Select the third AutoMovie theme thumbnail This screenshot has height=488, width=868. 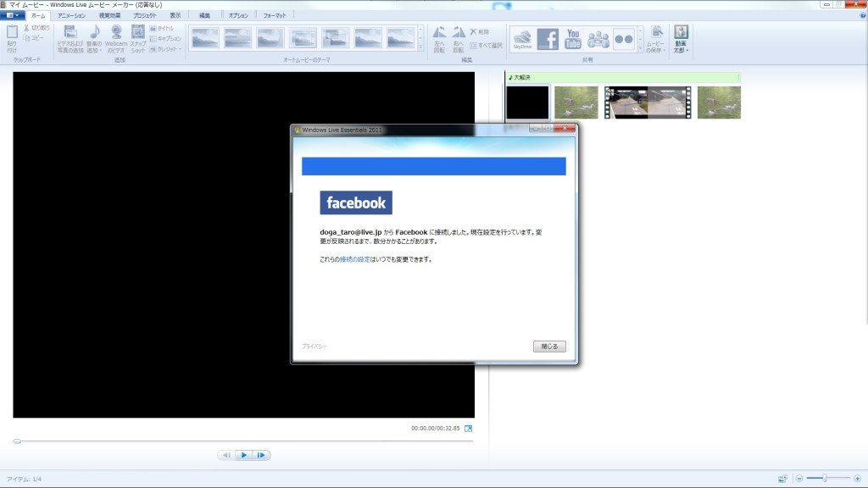(270, 38)
